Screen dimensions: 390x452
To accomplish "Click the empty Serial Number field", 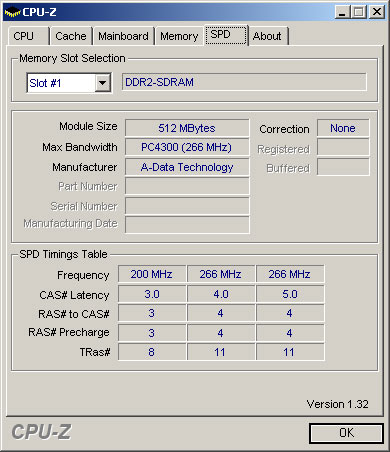I will point(187,206).
